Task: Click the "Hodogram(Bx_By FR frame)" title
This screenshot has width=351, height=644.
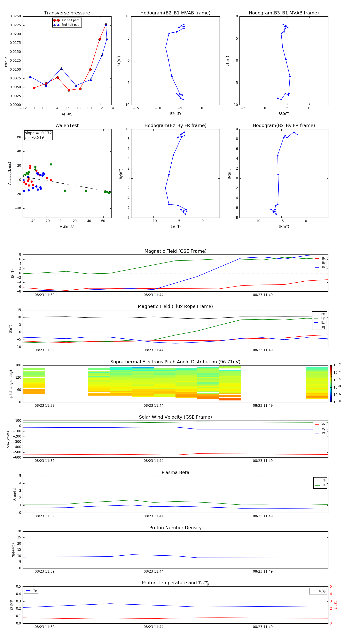Action: (284, 125)
